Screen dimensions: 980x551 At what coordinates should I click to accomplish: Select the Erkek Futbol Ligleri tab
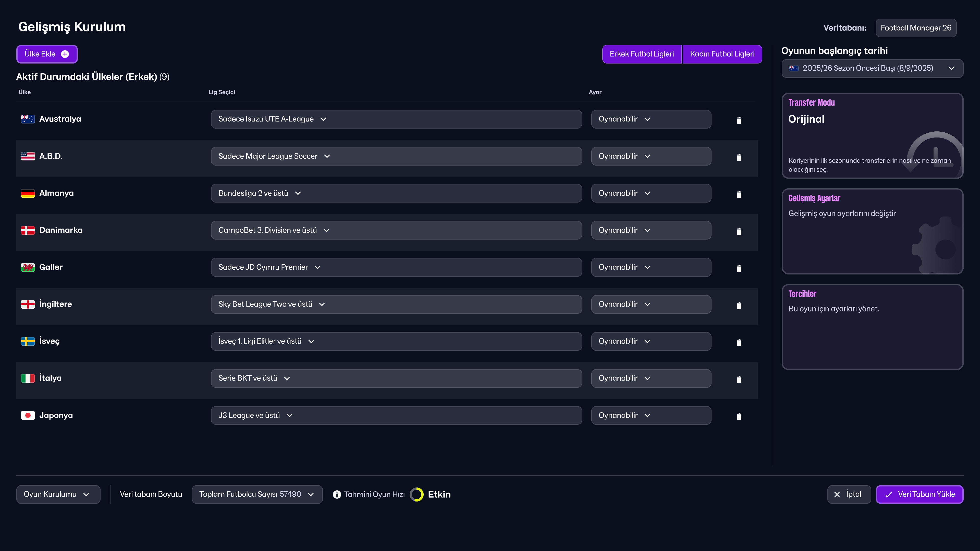(642, 54)
